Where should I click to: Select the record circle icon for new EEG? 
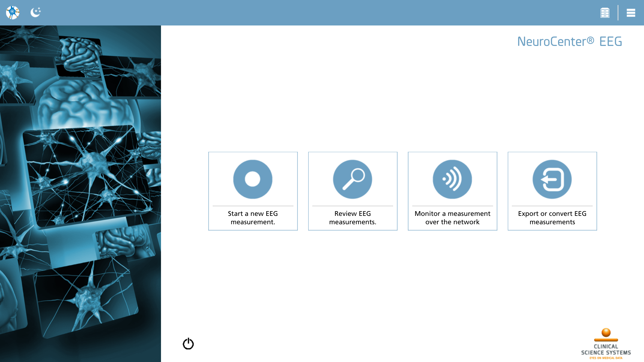tap(253, 179)
